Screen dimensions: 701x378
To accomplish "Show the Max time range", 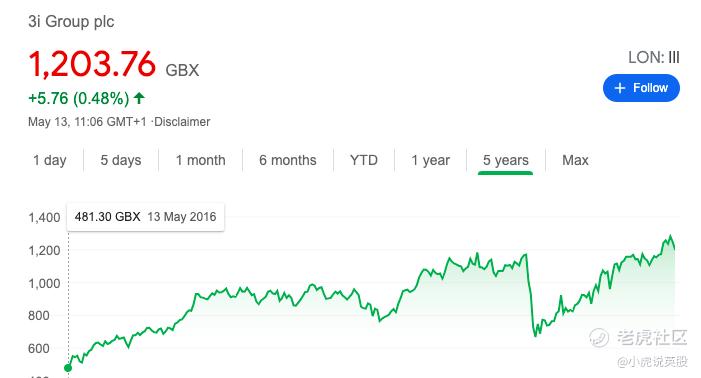I will click(575, 160).
